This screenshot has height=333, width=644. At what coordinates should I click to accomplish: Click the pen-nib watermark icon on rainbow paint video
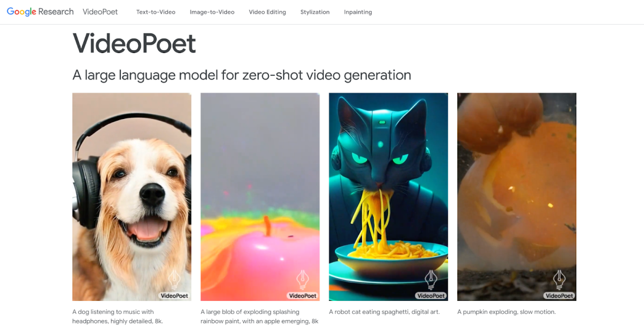coord(303,279)
